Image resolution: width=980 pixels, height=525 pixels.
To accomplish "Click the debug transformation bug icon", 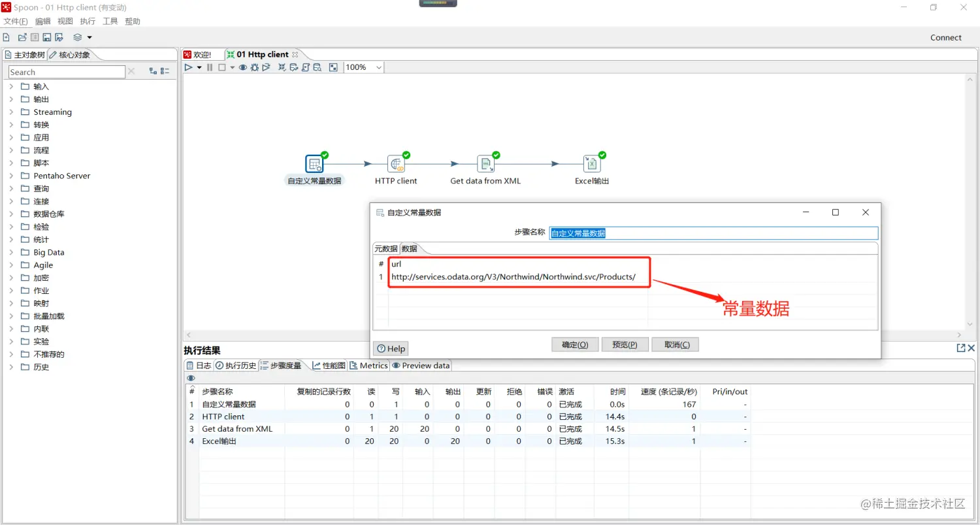I will [x=255, y=67].
